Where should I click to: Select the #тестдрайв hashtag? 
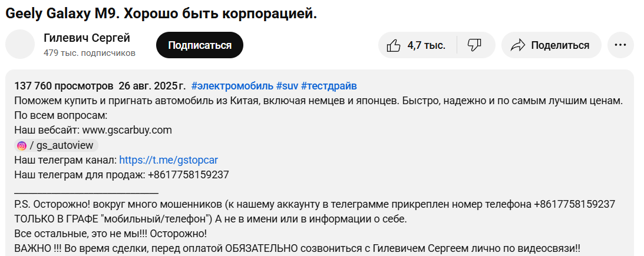click(x=329, y=86)
